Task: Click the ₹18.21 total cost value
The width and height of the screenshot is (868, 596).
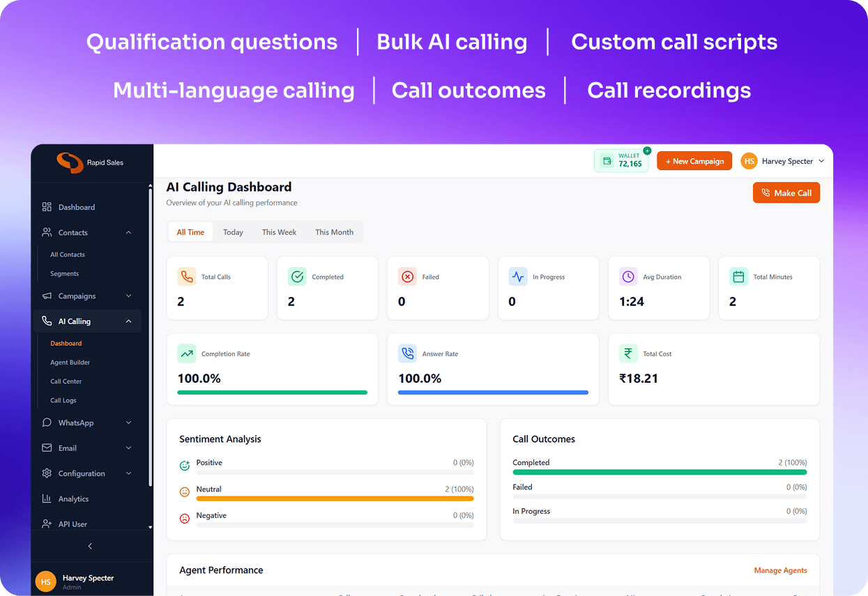Action: pos(639,379)
